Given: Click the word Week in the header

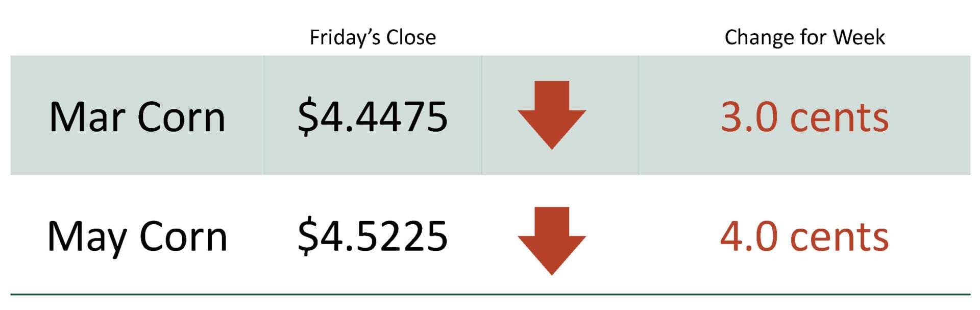Looking at the screenshot, I should tap(859, 37).
